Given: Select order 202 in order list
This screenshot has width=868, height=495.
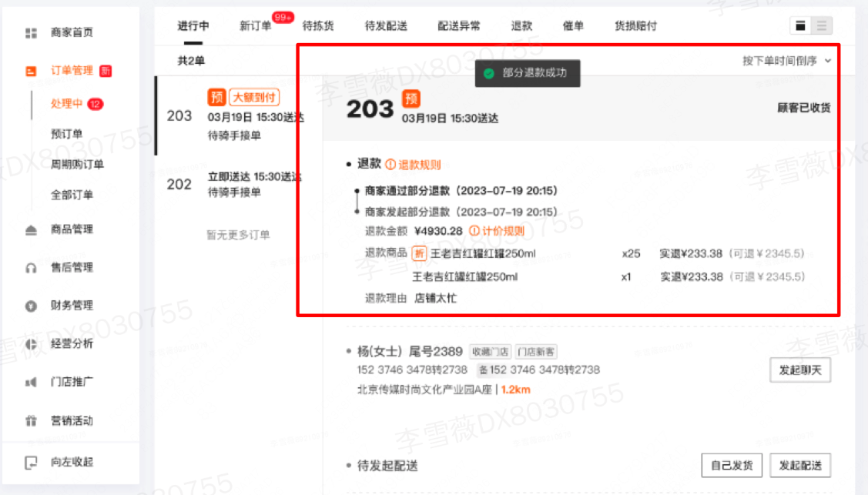Looking at the screenshot, I should pos(231,184).
